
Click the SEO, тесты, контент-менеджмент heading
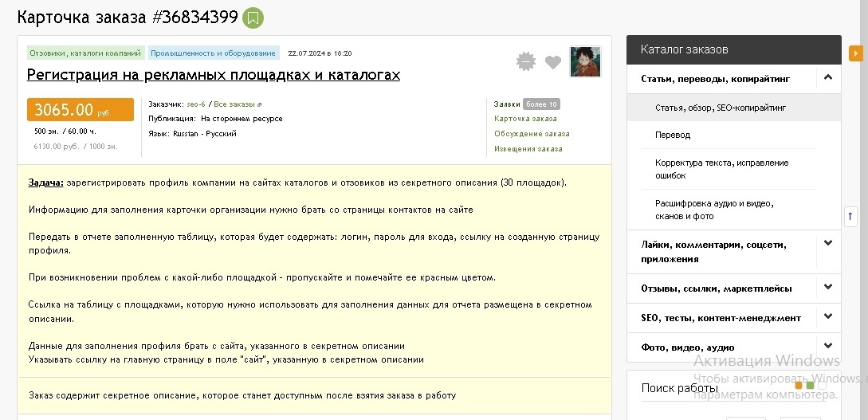coord(721,318)
